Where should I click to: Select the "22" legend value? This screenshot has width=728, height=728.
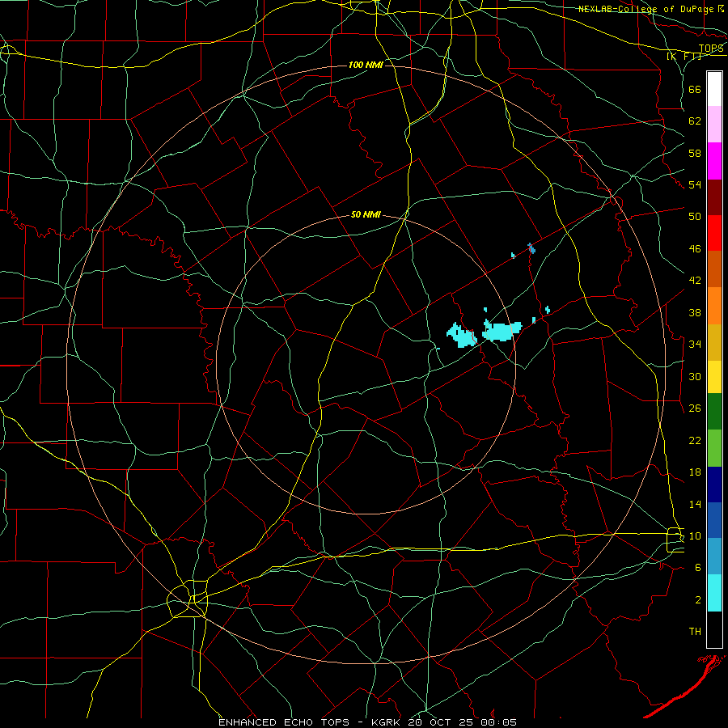[695, 440]
